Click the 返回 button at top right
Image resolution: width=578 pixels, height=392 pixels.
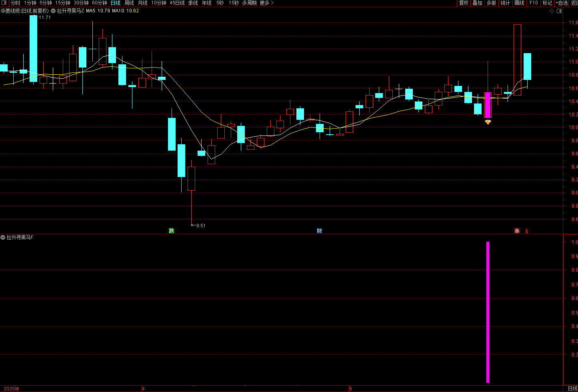point(574,3)
